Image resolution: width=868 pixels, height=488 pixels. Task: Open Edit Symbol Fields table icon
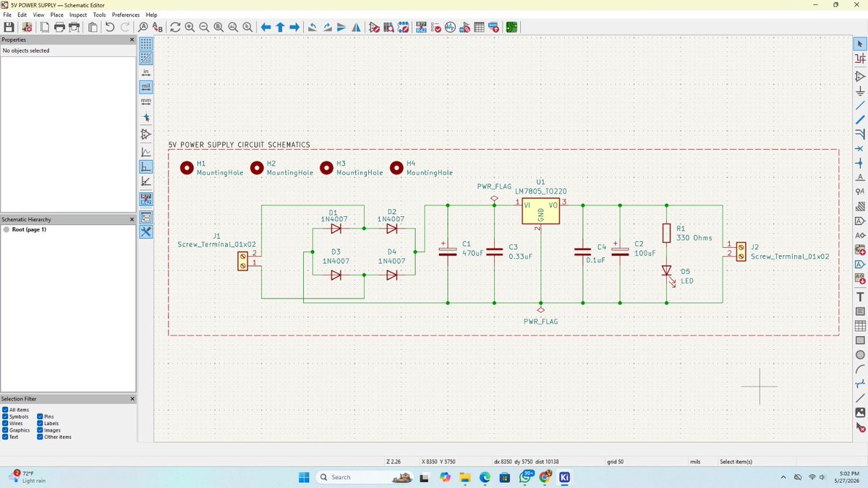479,27
